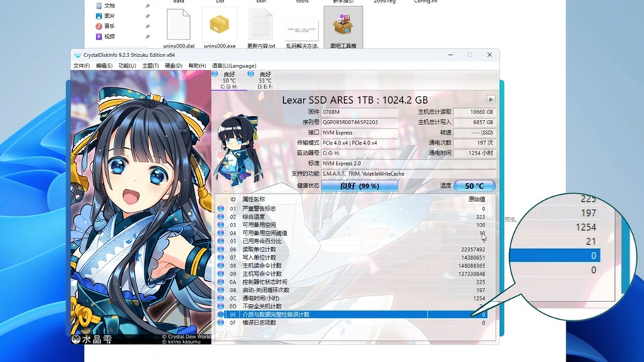
Task: Click status icon for 04 可用备用空间阈值
Action: (220, 233)
